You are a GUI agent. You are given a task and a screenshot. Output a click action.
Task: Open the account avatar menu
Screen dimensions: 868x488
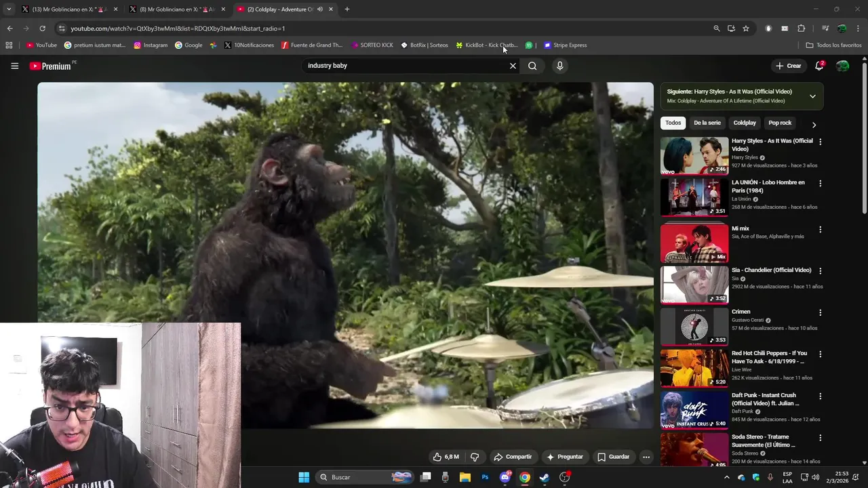(842, 66)
